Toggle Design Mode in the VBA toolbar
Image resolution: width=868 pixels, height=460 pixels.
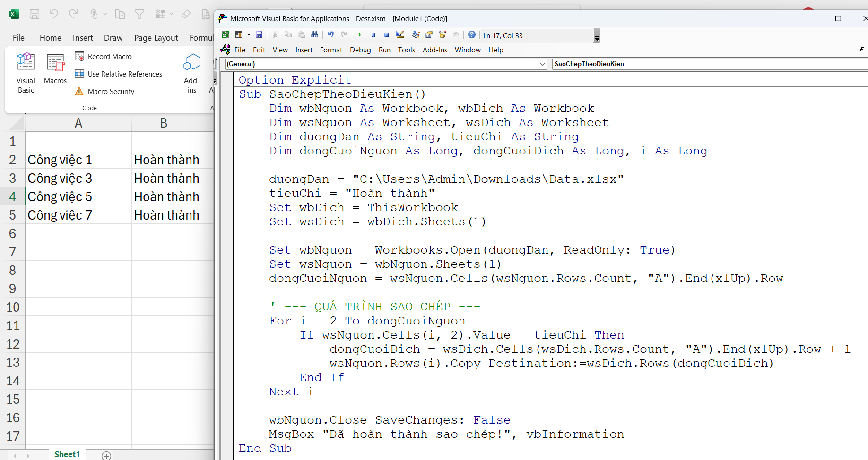tap(400, 35)
